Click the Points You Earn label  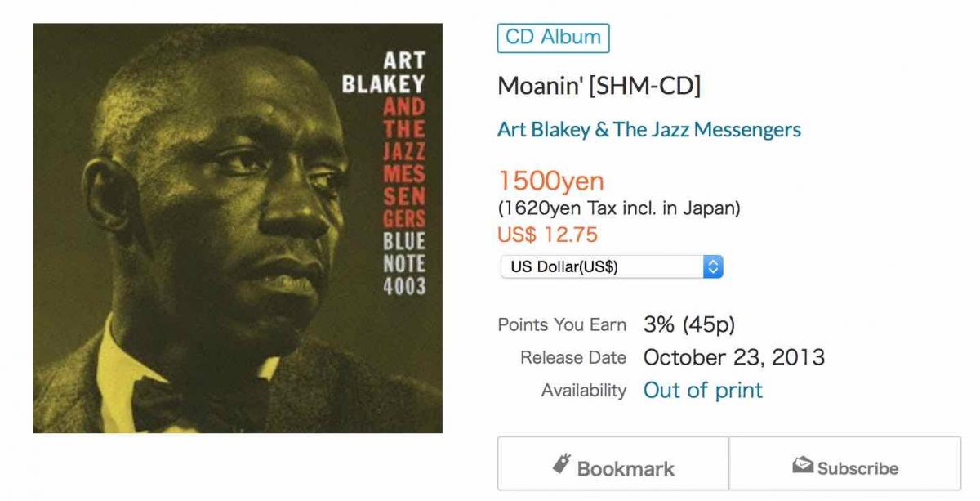tap(562, 324)
